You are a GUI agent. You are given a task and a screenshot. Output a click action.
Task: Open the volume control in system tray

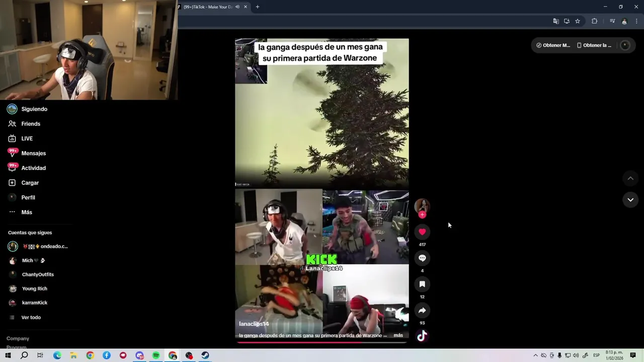[x=576, y=355]
